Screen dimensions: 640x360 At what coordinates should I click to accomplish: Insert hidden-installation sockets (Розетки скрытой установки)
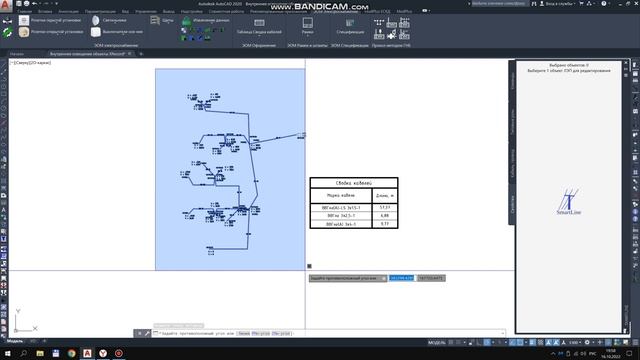click(x=50, y=20)
